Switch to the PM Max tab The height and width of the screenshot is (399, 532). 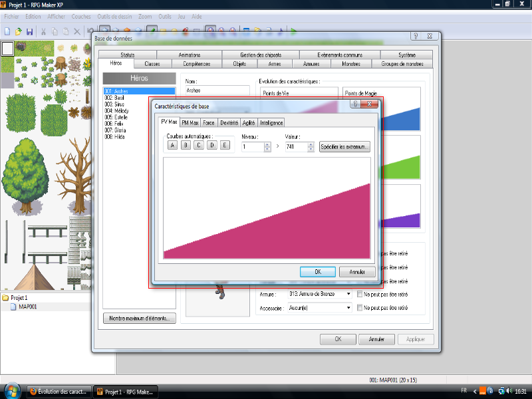(x=190, y=122)
